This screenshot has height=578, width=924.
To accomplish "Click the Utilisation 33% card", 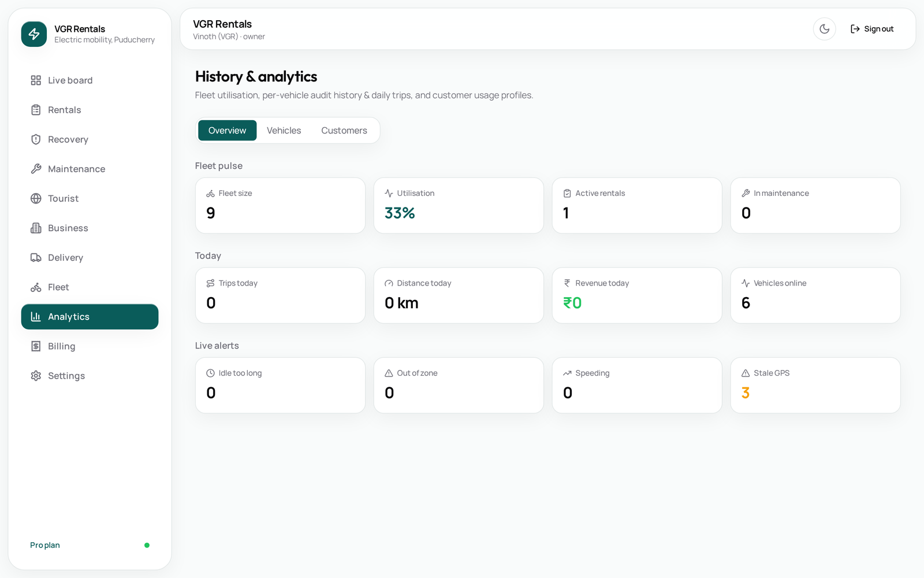I will (x=459, y=205).
